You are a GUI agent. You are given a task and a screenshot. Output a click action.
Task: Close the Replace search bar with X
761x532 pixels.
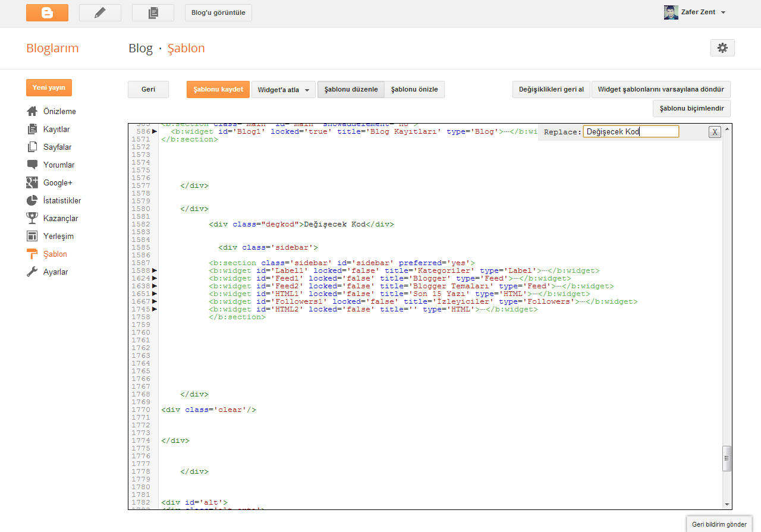click(x=715, y=132)
